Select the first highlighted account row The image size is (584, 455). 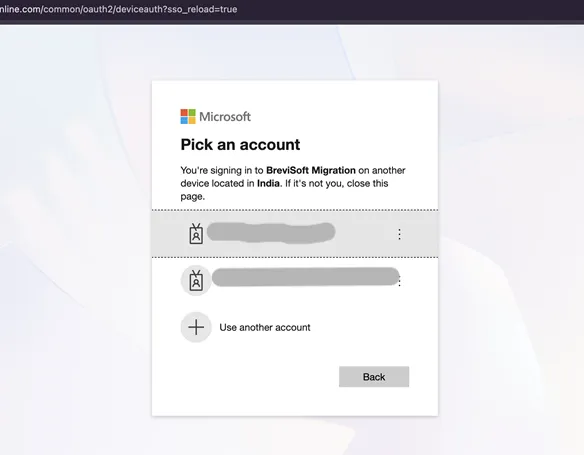[295, 234]
